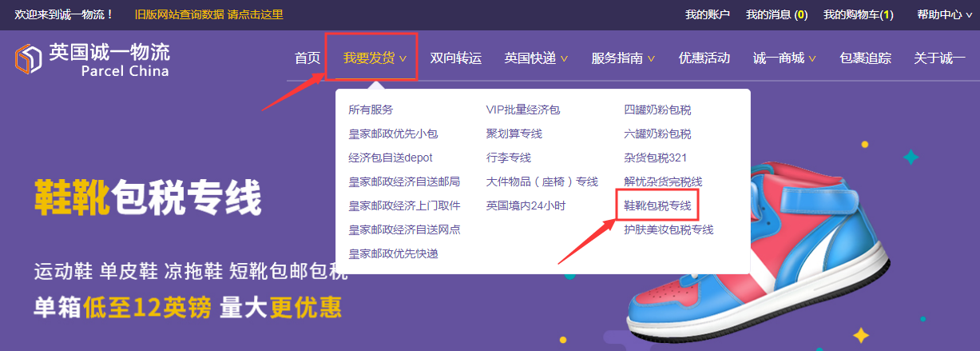980x351 pixels.
Task: Open 双向转运 navigation item
Action: click(456, 58)
